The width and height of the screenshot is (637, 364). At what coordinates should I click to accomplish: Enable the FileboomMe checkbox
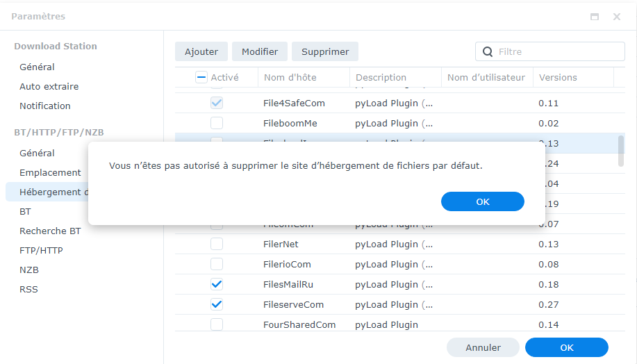217,123
